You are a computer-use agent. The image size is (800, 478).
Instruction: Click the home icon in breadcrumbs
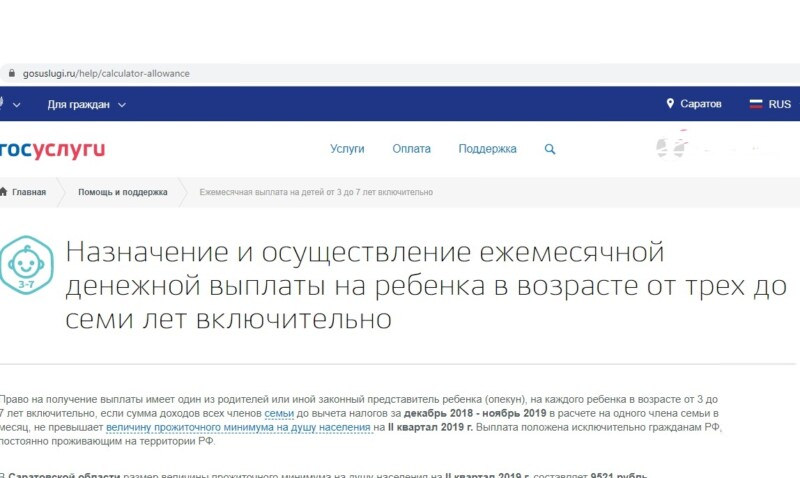tap(4, 192)
